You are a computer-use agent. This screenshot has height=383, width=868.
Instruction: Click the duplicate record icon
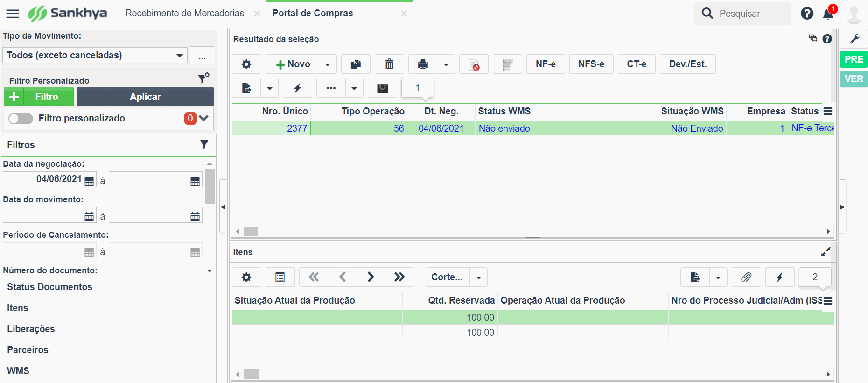point(356,64)
